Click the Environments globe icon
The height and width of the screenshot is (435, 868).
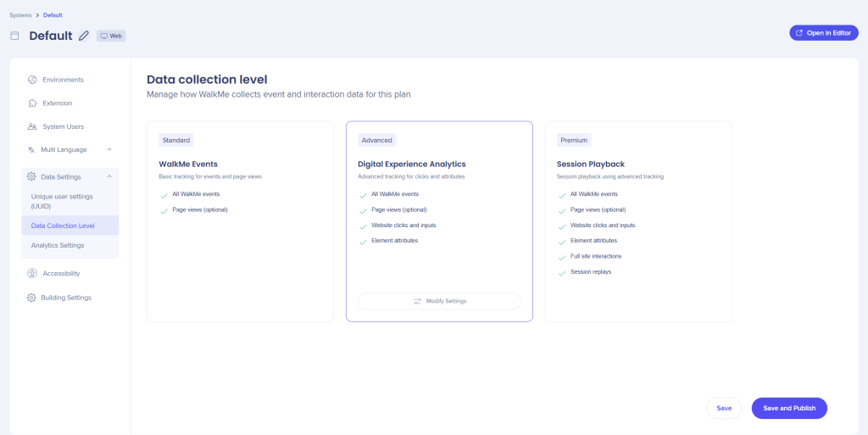click(x=31, y=80)
